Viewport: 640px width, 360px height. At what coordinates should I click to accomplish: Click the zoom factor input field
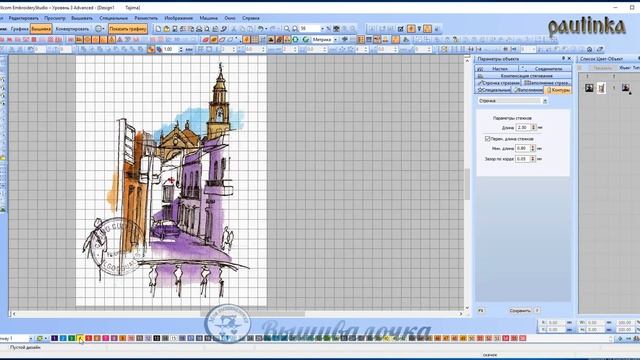310,29
